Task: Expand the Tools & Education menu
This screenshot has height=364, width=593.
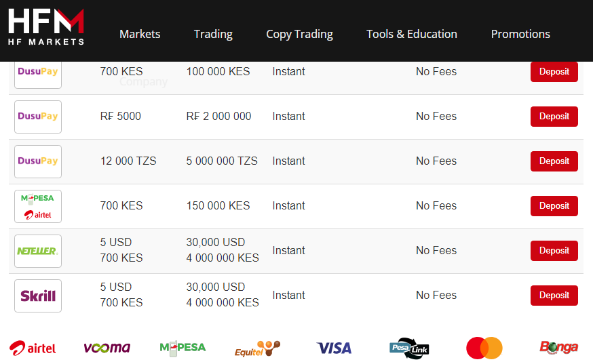Action: 412,34
